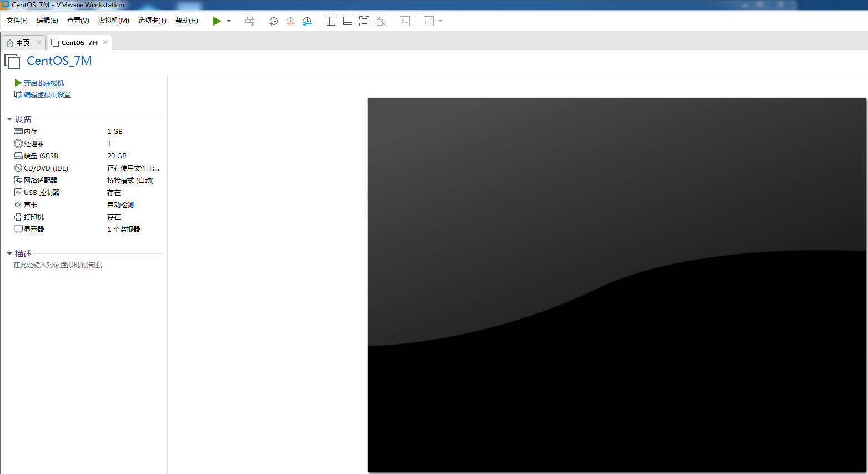Viewport: 868px width, 474px height.
Task: Enter full screen mode icon
Action: 364,21
